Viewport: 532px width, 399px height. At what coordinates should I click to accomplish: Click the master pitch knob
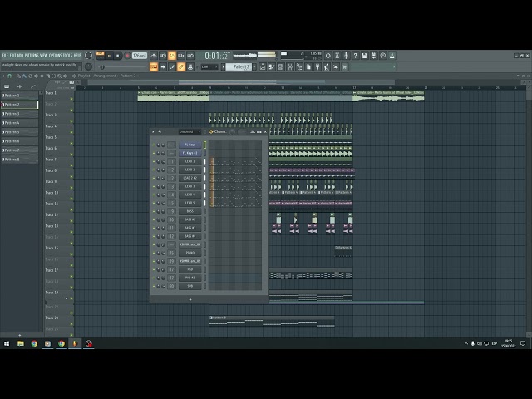pyautogui.click(x=88, y=66)
